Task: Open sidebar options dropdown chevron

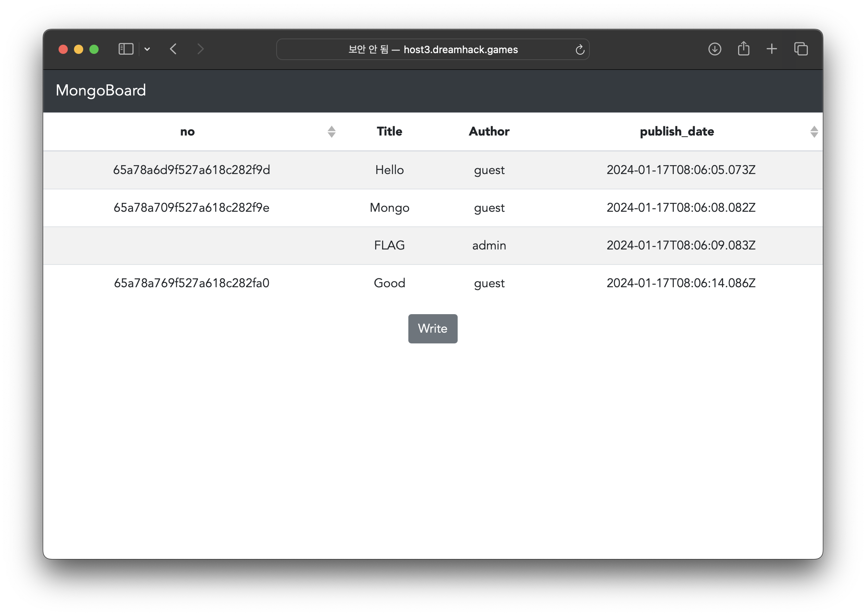Action: tap(147, 49)
